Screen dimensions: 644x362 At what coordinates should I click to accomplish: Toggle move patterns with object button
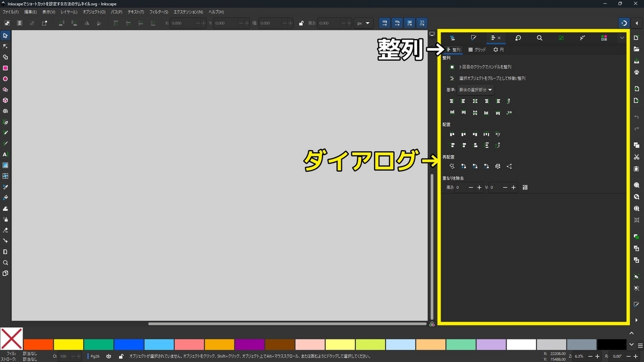(422, 23)
